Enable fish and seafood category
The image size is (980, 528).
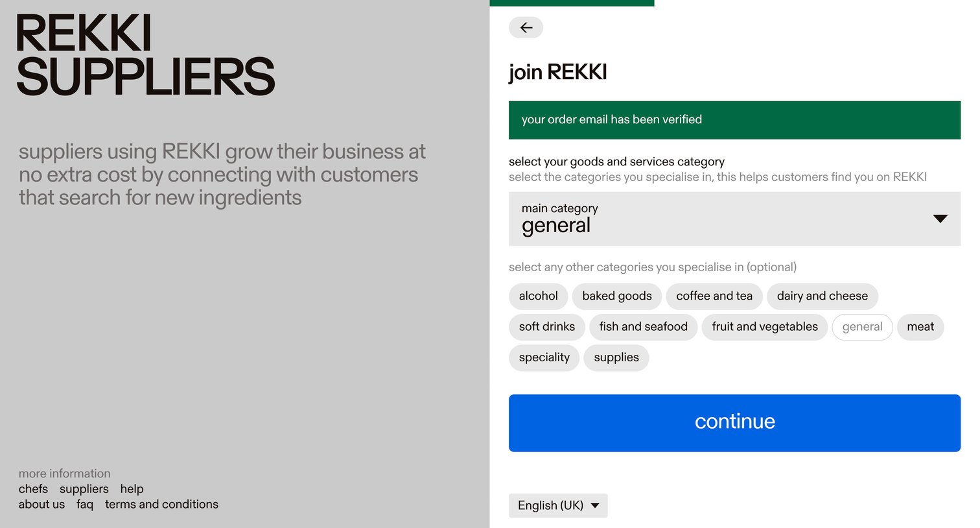click(x=643, y=327)
